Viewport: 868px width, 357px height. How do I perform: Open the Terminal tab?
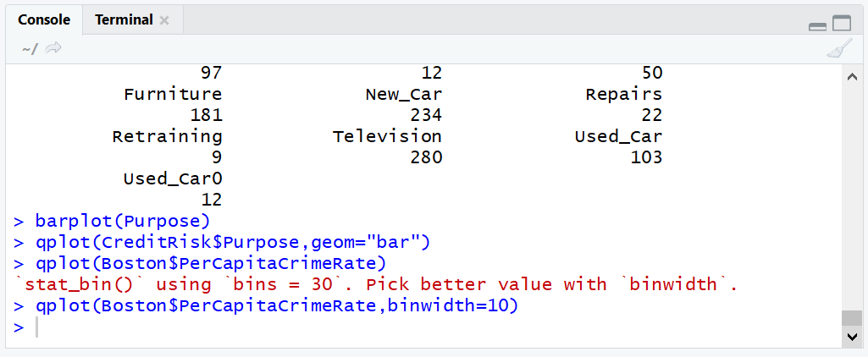[124, 20]
